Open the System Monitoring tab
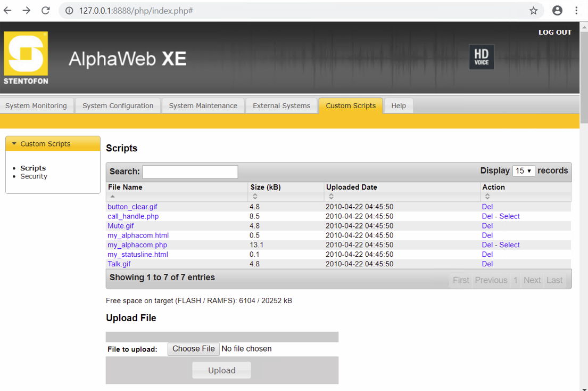Image resolution: width=588 pixels, height=391 pixels. (x=36, y=106)
